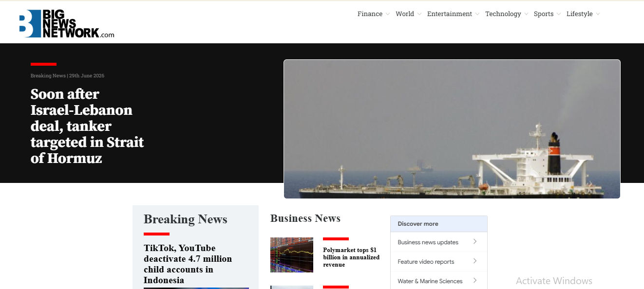644x289 pixels.
Task: Expand the Lifestyle dropdown arrow
Action: point(598,14)
